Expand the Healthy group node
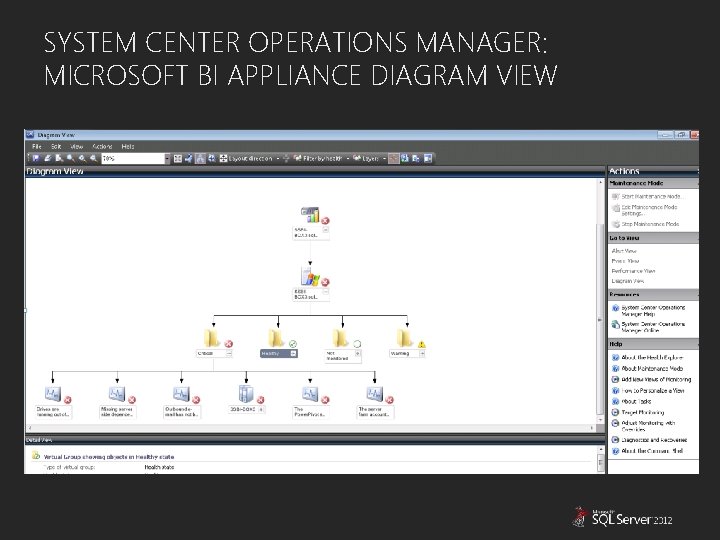This screenshot has height=540, width=720. (293, 354)
